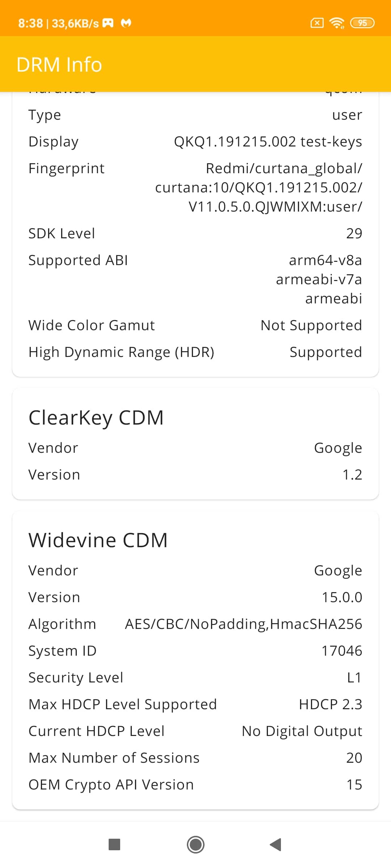Tap the System ID value 17046
The width and height of the screenshot is (391, 868).
point(342,651)
